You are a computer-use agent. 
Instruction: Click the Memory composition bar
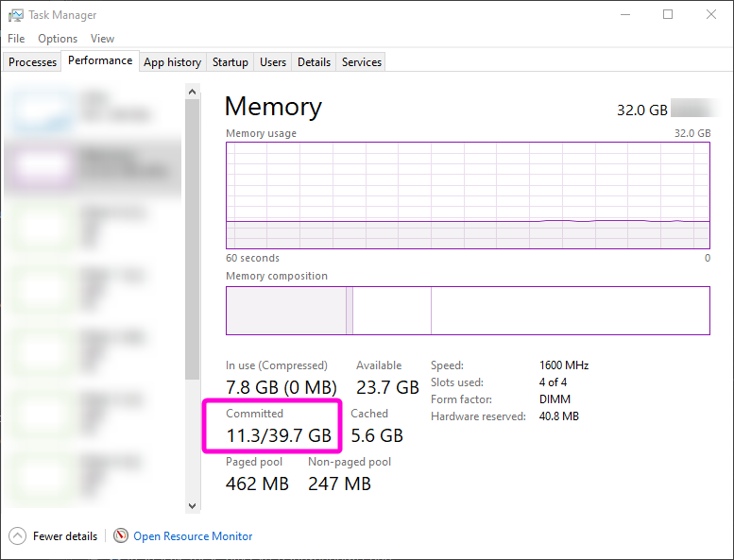(468, 311)
